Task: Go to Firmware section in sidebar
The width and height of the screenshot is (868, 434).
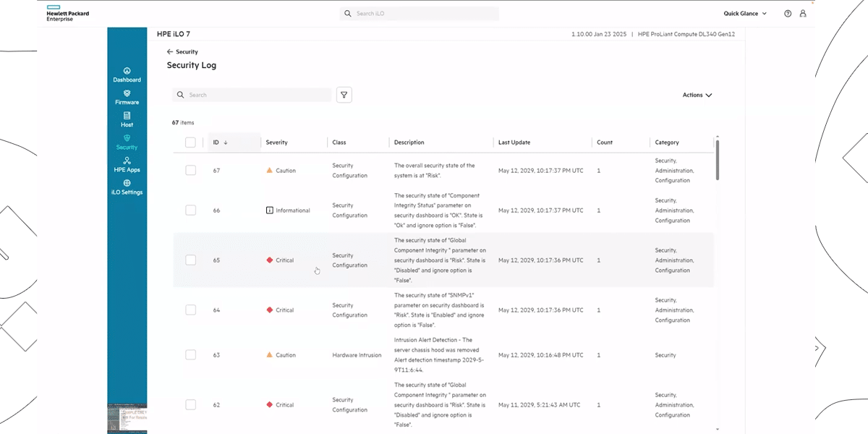Action: coord(127,97)
